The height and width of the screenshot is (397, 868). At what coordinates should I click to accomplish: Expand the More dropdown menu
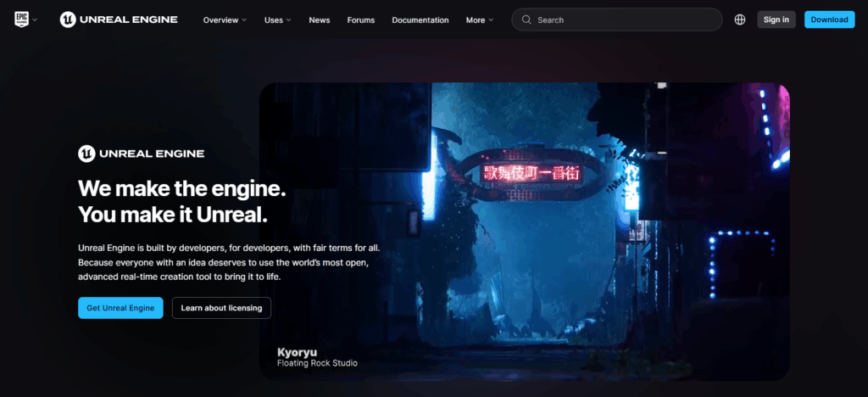point(479,20)
